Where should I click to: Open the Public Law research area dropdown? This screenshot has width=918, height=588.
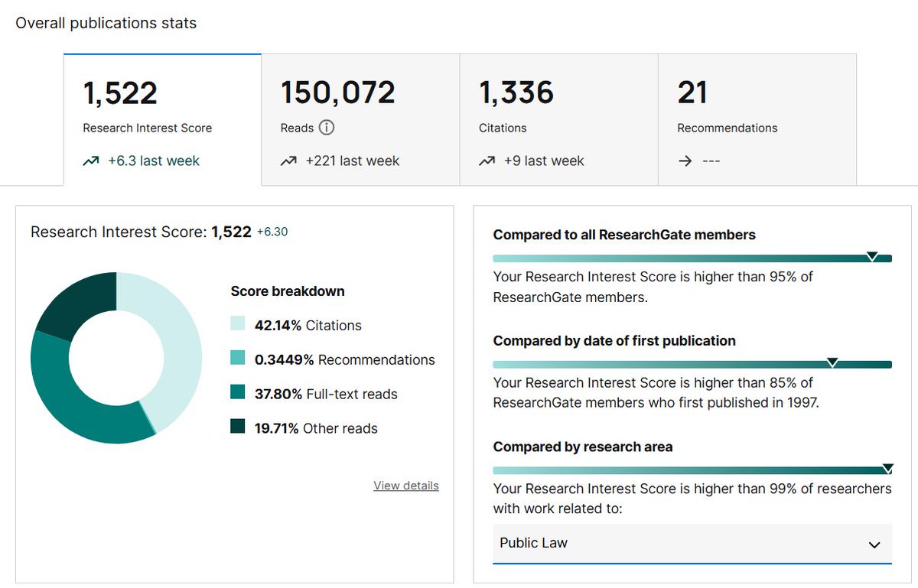(x=692, y=544)
